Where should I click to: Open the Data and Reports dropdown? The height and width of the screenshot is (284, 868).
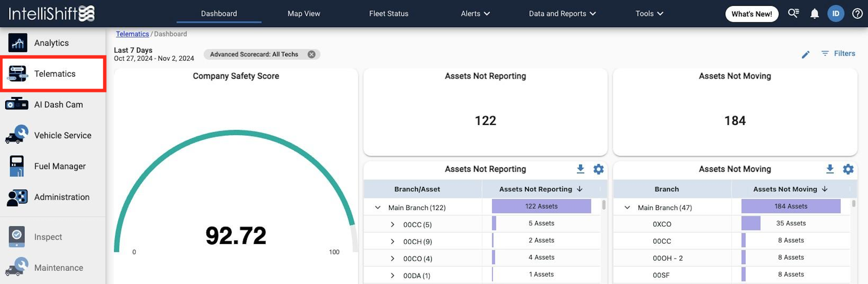(562, 14)
